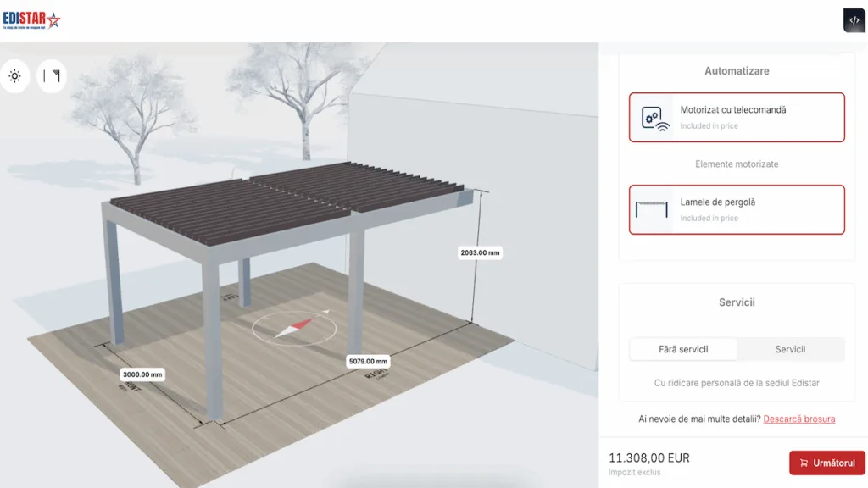Switch to the Servicii tab

(790, 349)
